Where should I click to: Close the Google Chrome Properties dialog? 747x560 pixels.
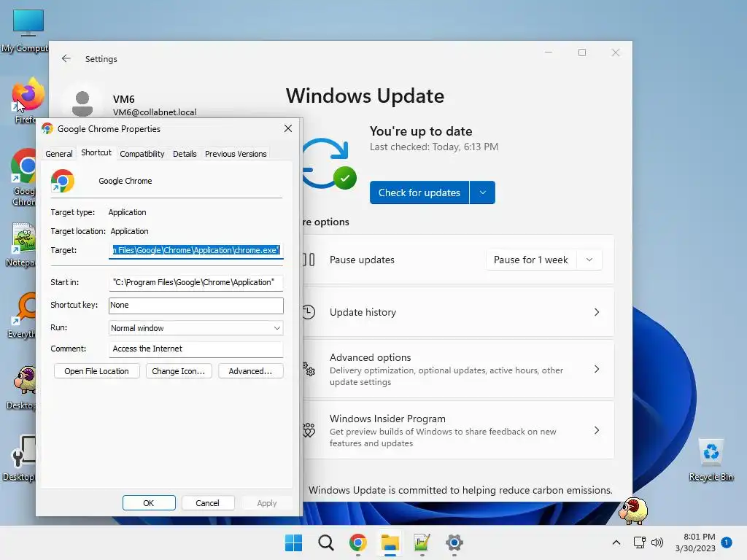287,128
